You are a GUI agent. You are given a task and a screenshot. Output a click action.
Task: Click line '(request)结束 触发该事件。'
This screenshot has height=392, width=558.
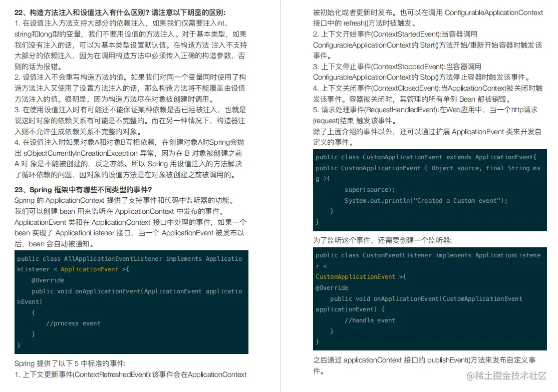point(355,121)
